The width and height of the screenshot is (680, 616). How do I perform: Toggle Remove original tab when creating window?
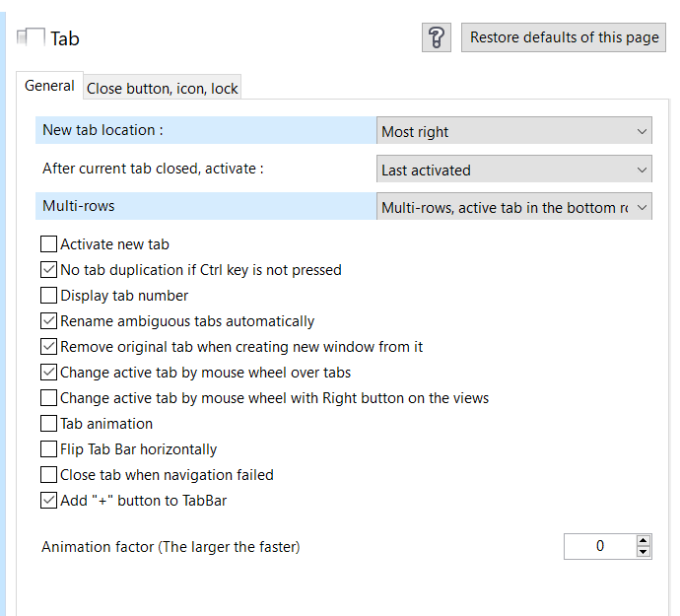48,346
